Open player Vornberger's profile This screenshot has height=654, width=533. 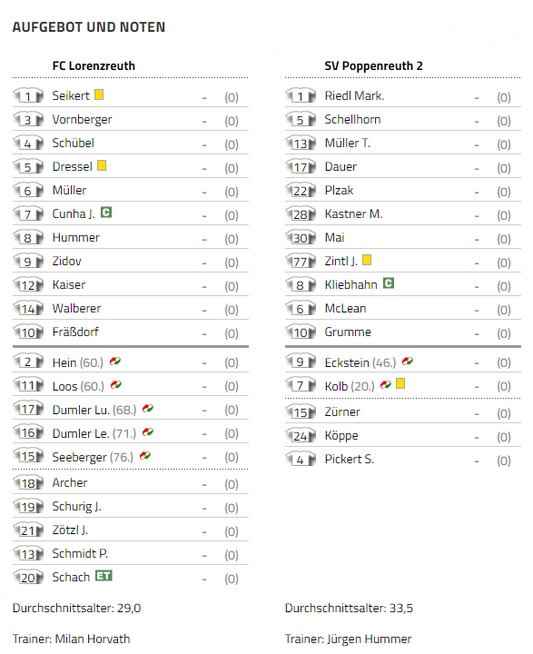(82, 120)
